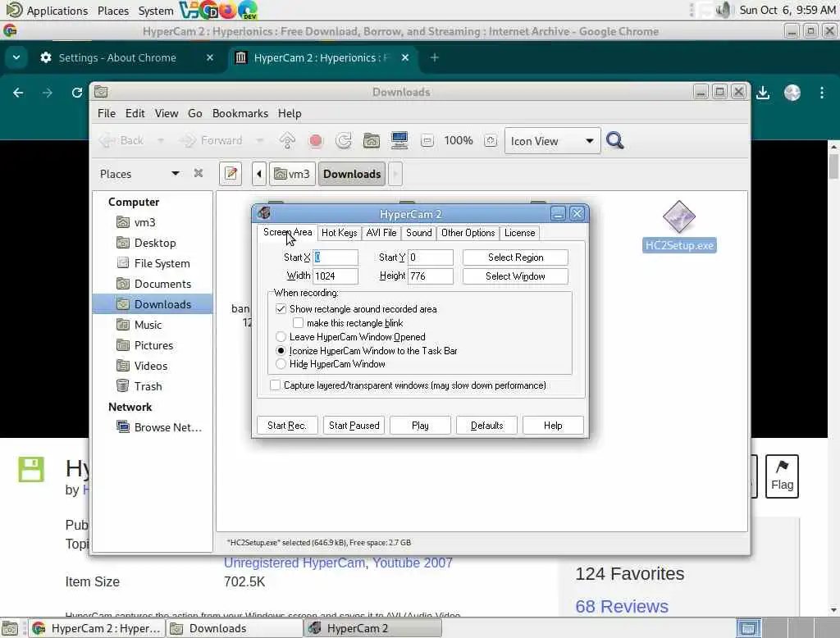840x638 pixels.
Task: Click the Height input field
Action: click(x=430, y=276)
